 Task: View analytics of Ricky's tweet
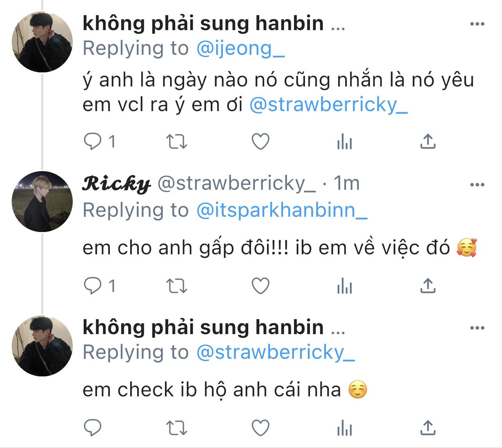pyautogui.click(x=344, y=286)
